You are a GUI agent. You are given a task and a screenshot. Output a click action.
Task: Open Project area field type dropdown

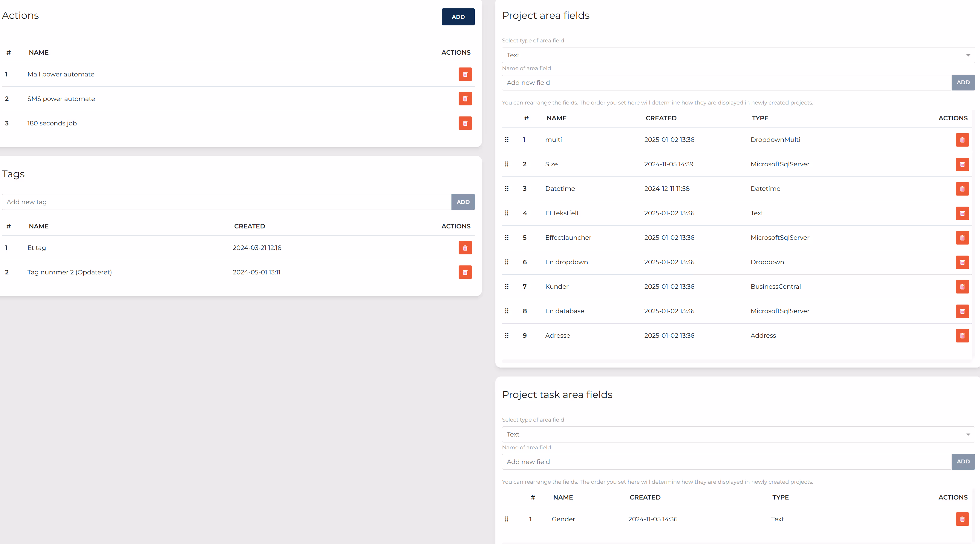click(x=738, y=56)
